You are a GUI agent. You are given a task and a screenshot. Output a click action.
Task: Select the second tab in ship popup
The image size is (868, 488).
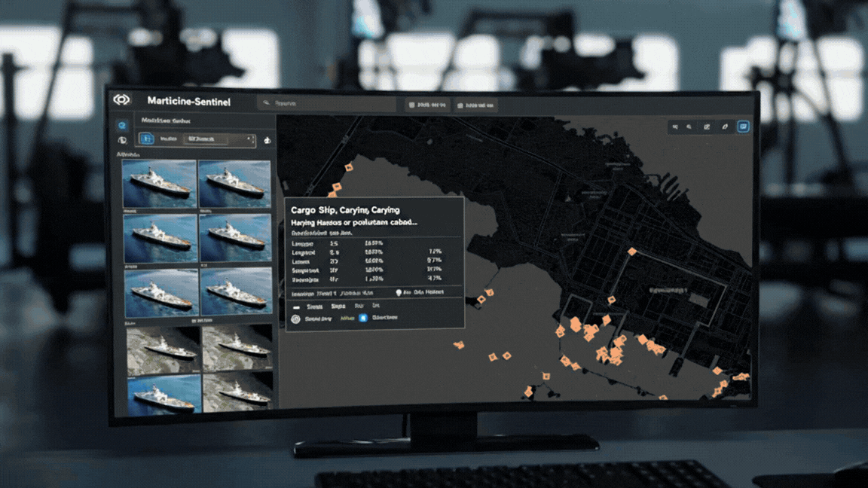point(338,307)
